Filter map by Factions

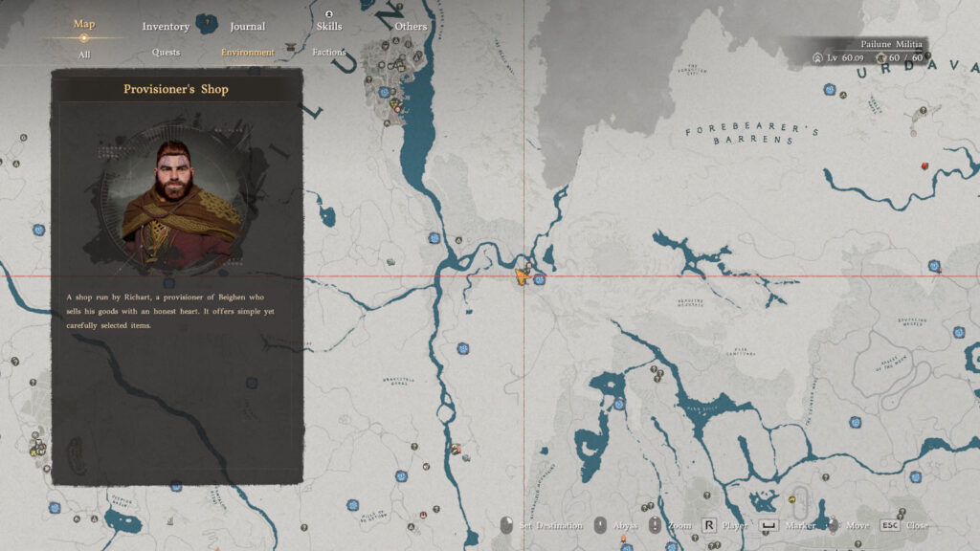[329, 53]
